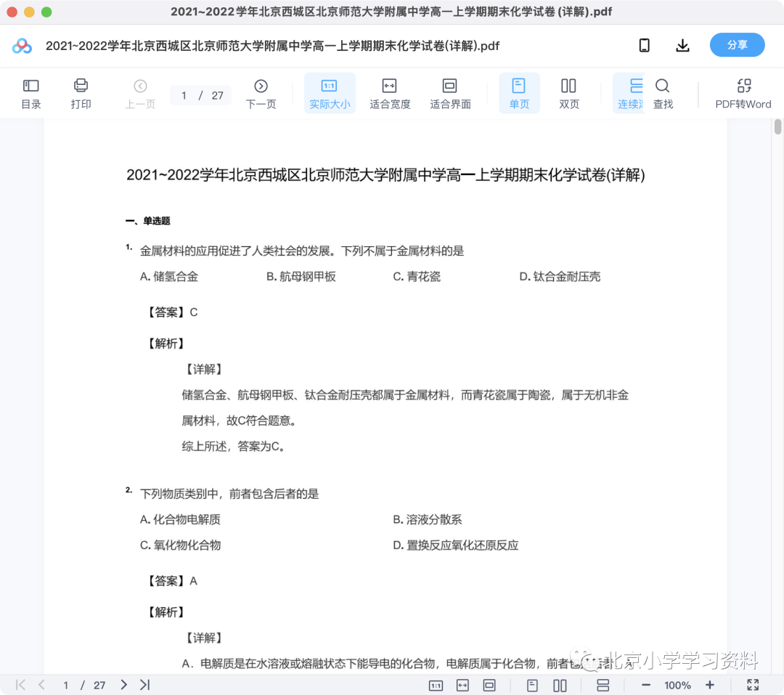This screenshot has width=784, height=695.
Task: Click bottom bar continuous scroll icon
Action: (603, 685)
